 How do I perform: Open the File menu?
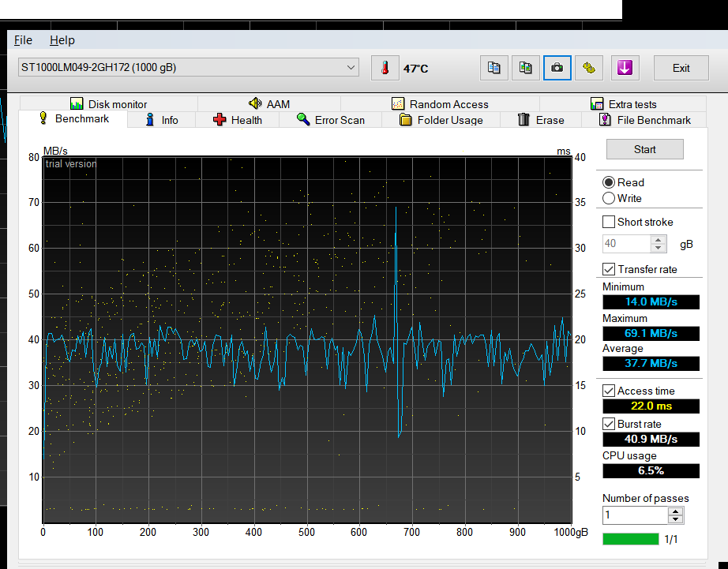pos(23,40)
